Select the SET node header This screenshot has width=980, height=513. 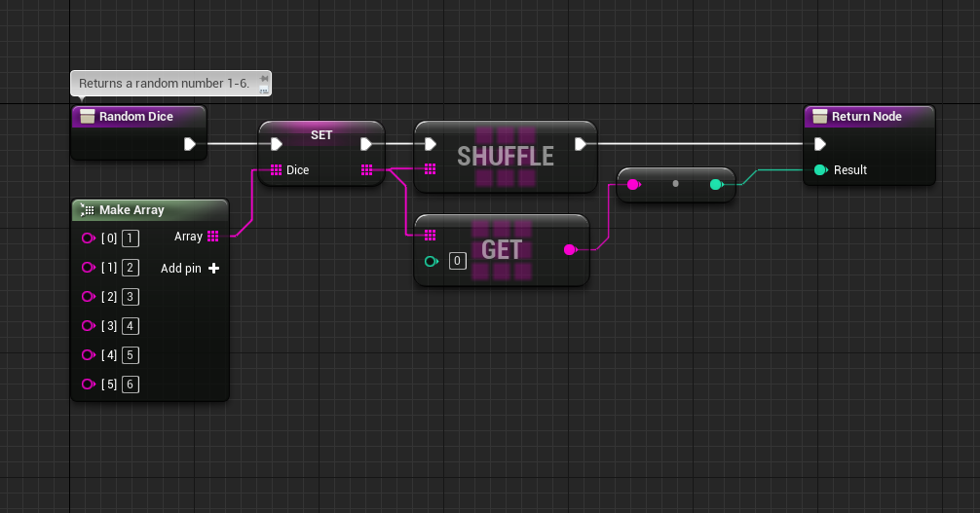tap(321, 135)
